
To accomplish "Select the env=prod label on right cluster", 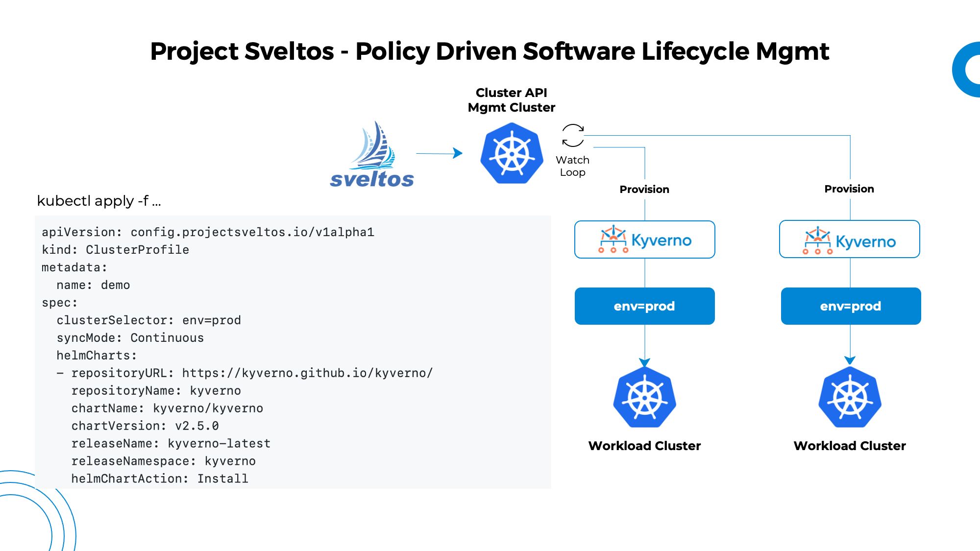I will click(850, 306).
